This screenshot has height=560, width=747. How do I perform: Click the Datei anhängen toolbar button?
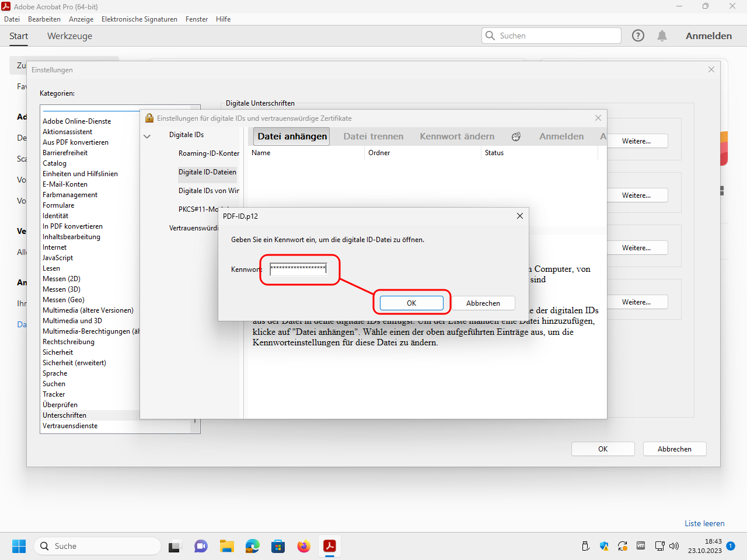click(x=292, y=136)
